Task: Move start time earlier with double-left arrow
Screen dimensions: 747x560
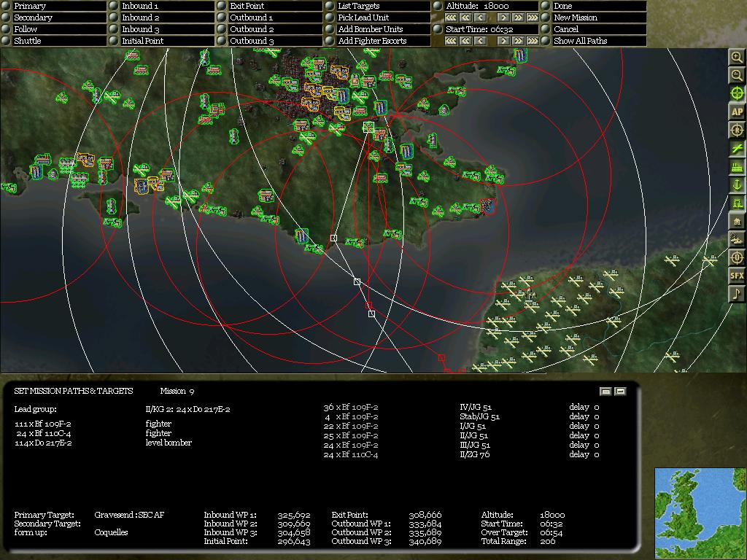Action: point(465,41)
